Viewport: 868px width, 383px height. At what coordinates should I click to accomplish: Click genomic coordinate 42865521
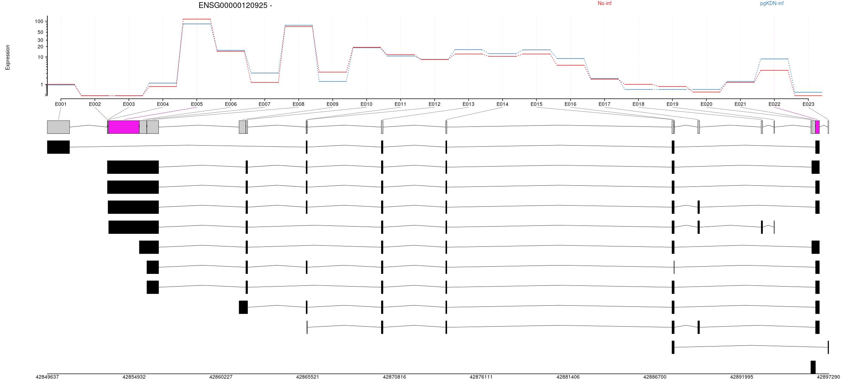308,377
